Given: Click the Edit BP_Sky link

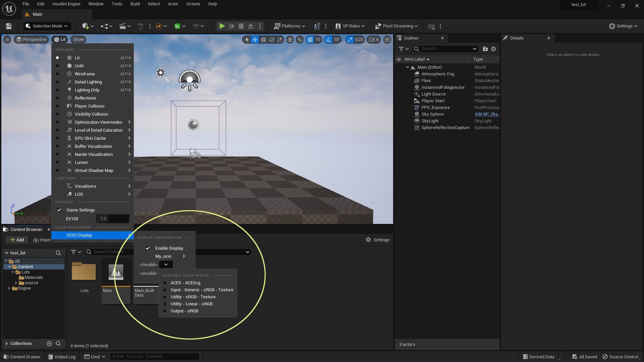Looking at the screenshot, I should tap(487, 114).
